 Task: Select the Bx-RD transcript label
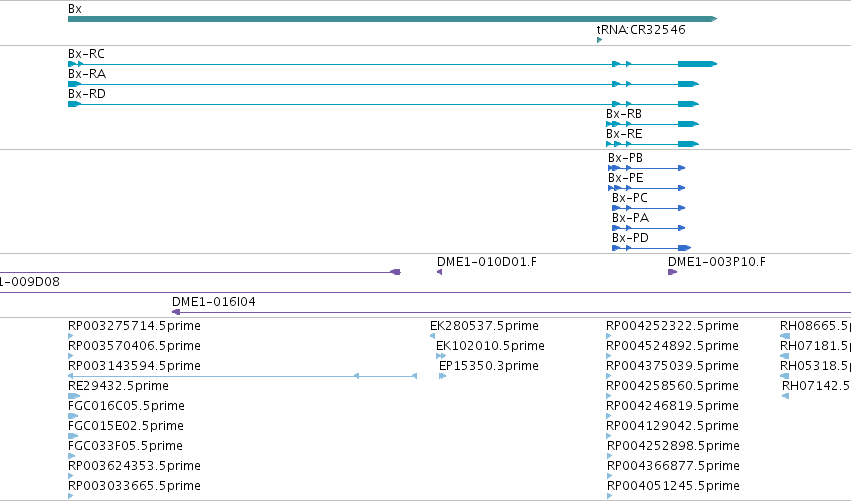pyautogui.click(x=87, y=94)
